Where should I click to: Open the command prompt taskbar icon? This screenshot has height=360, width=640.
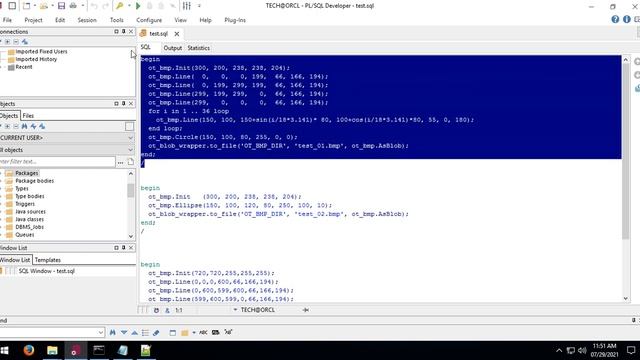click(99, 350)
